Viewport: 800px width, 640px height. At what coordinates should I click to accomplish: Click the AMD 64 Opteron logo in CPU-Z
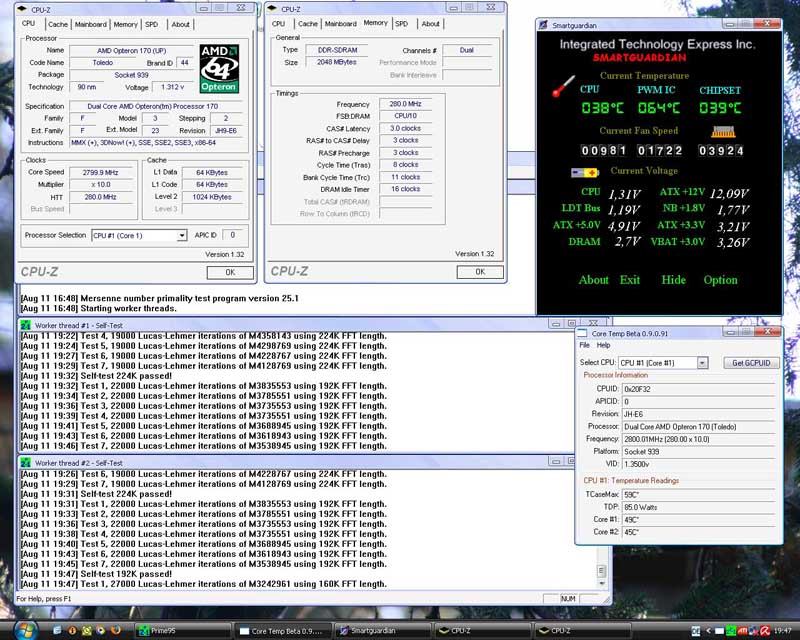click(219, 69)
